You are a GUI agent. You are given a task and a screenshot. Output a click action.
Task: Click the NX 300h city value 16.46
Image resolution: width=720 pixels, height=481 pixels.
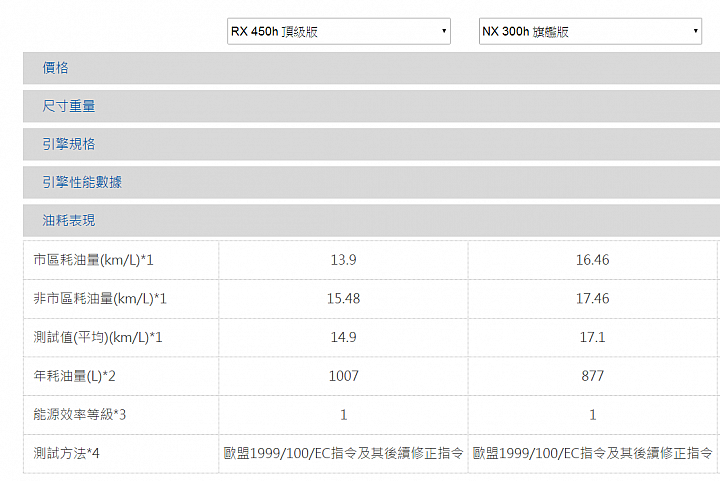[x=592, y=260]
